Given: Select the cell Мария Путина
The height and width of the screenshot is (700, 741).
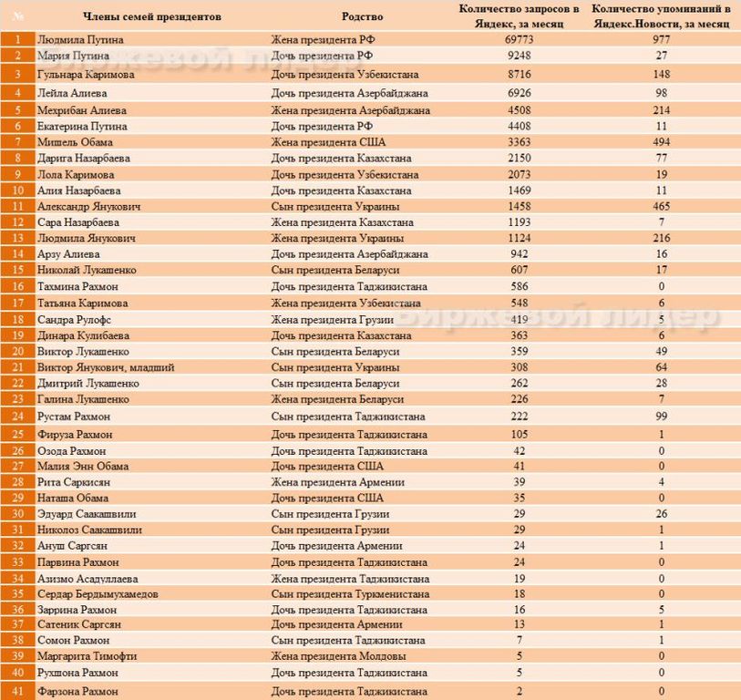Looking at the screenshot, I should (73, 56).
